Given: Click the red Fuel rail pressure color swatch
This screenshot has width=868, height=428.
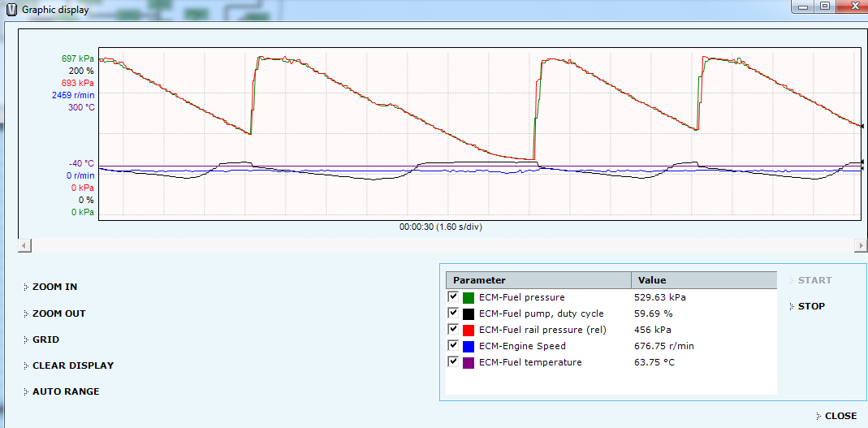Looking at the screenshot, I should pyautogui.click(x=469, y=330).
